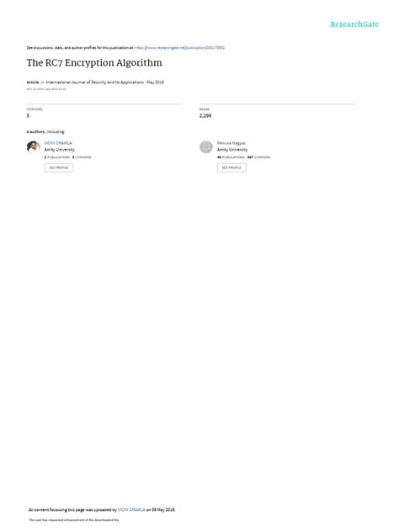Open the VICKY CHAWLA author name link

pyautogui.click(x=58, y=143)
